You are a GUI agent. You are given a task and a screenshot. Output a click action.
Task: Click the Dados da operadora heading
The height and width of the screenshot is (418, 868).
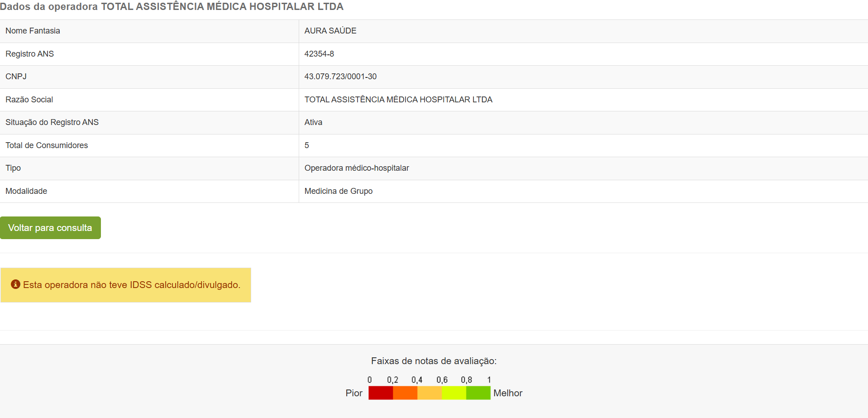pos(172,7)
